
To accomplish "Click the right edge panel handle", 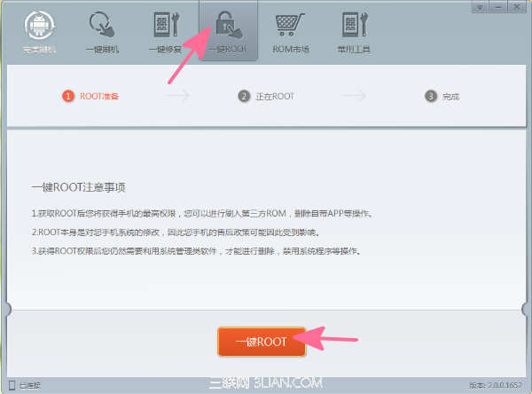I will pyautogui.click(x=526, y=309).
